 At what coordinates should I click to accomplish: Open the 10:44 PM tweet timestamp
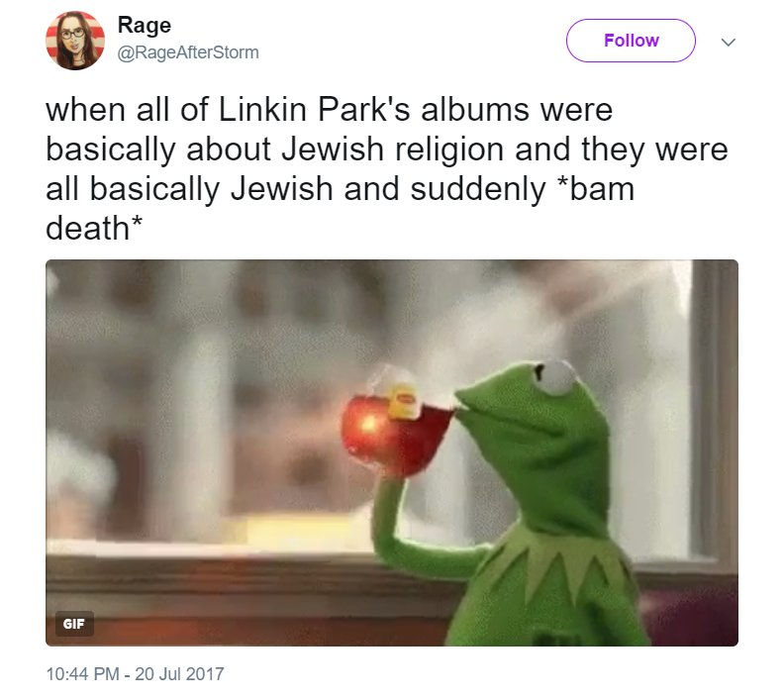82,673
